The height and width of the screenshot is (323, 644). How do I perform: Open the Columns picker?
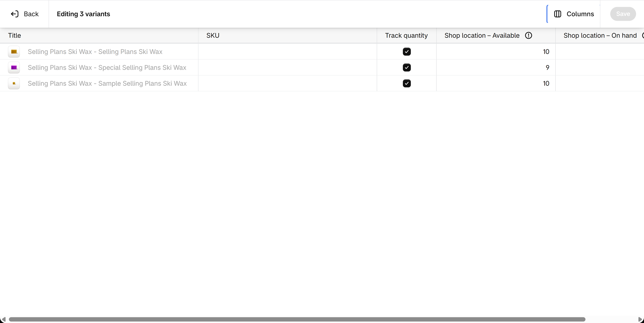pos(574,14)
